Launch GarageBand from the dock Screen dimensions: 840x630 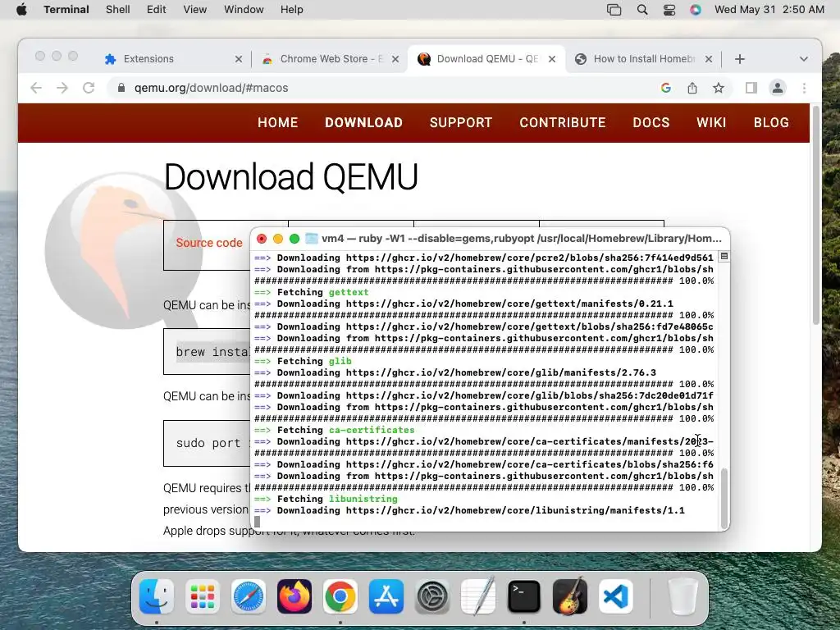click(570, 596)
